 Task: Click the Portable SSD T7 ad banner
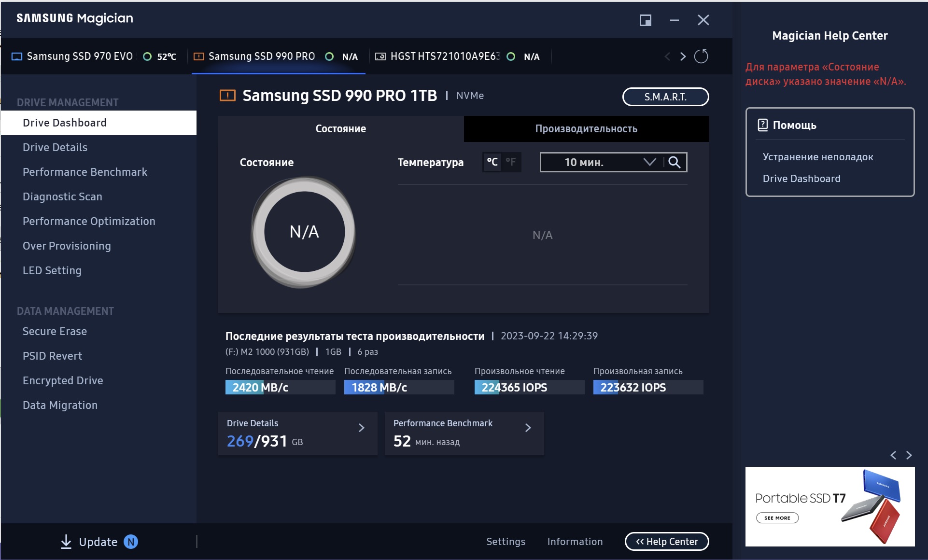[830, 506]
